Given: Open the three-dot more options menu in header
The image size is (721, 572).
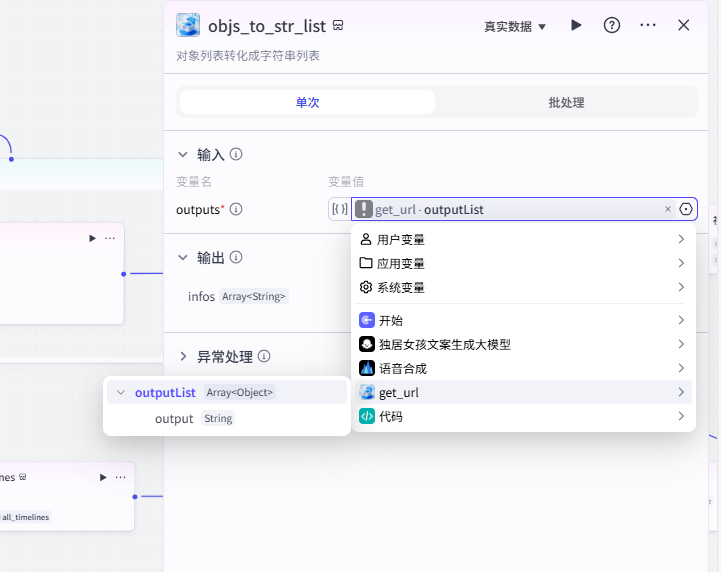Looking at the screenshot, I should point(648,25).
